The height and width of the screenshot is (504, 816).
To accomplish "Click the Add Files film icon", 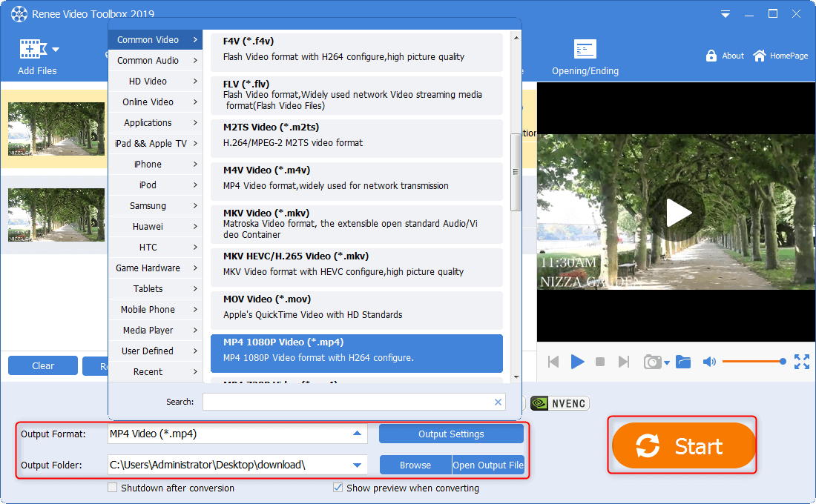I will click(x=33, y=50).
